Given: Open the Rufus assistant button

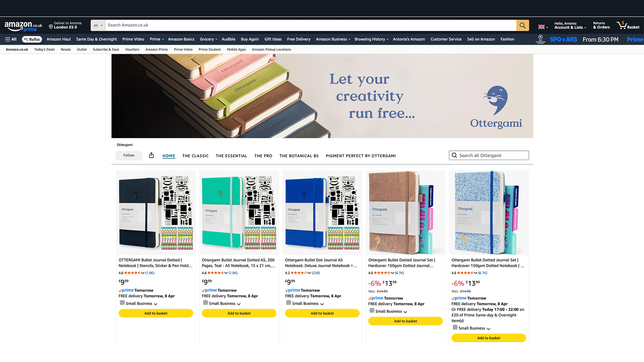Looking at the screenshot, I should tap(32, 39).
